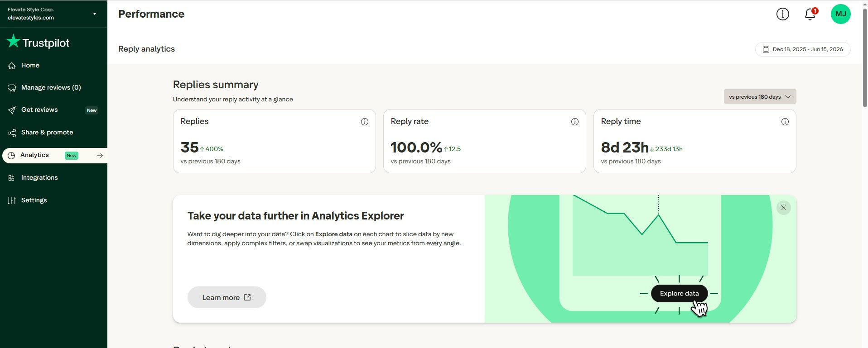The height and width of the screenshot is (348, 868).
Task: Click the Explore data illustration button
Action: coord(679,293)
